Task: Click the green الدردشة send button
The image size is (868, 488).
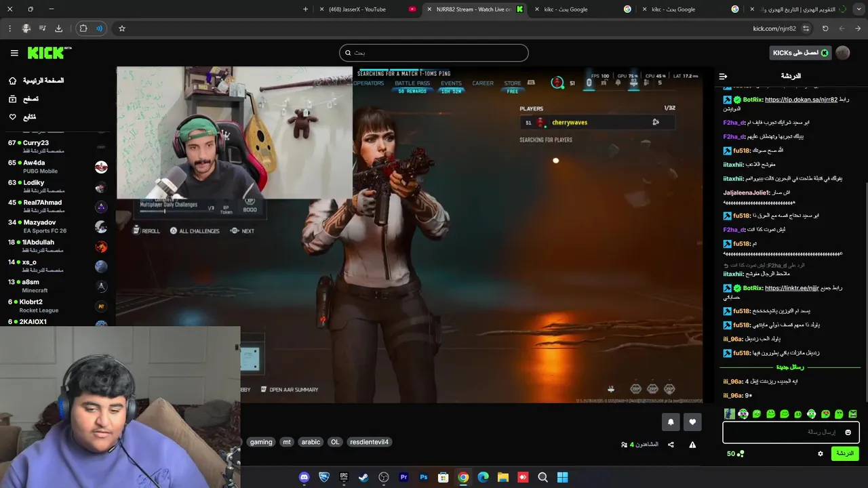Action: click(844, 453)
